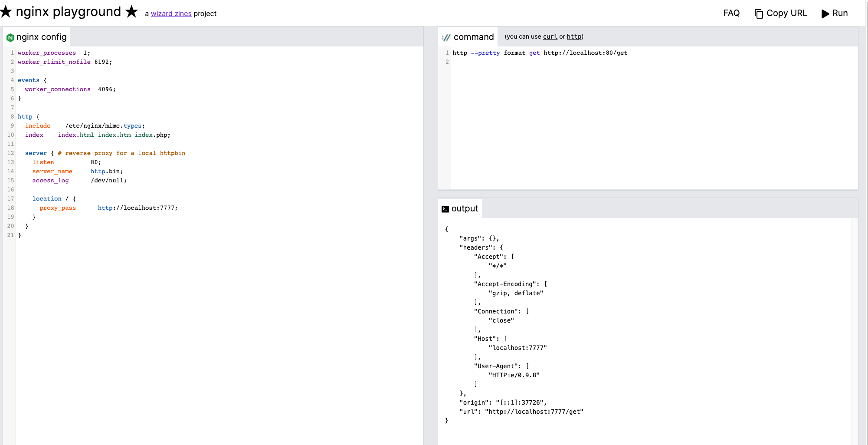The image size is (868, 445).
Task: Click the worker_connections 4096 line
Action: (x=70, y=89)
